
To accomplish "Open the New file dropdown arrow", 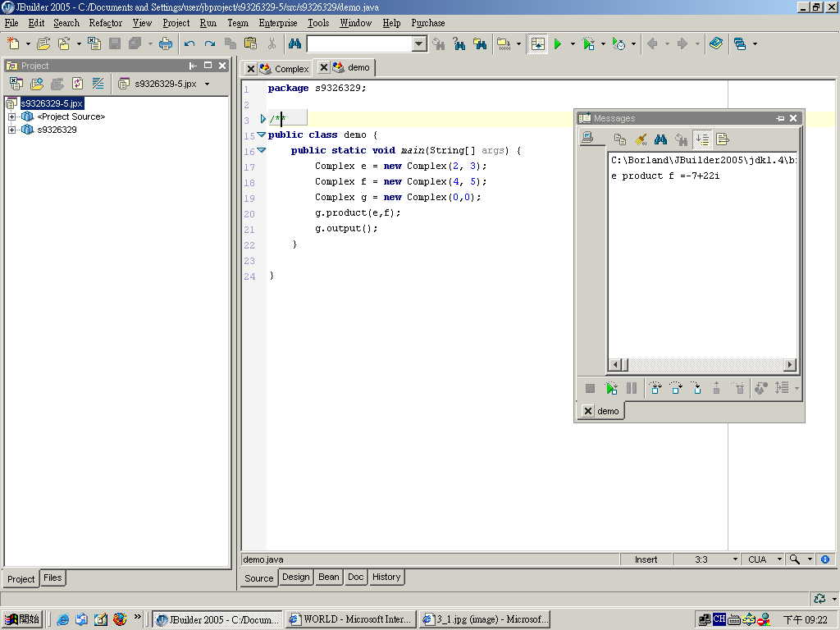I will point(28,44).
